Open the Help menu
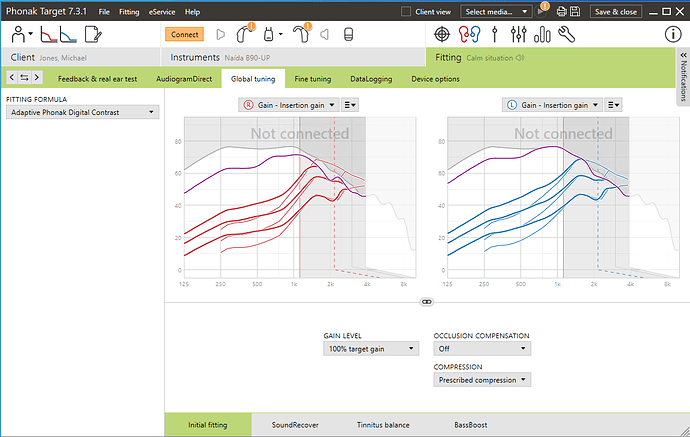Screen dimensions: 690x437 pos(192,12)
